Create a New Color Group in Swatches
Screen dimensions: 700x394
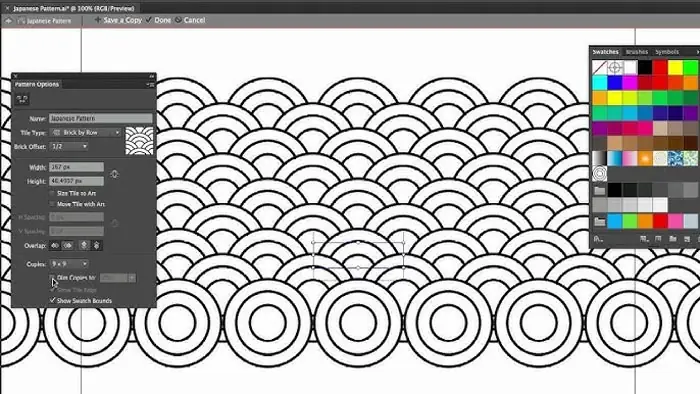coord(672,240)
